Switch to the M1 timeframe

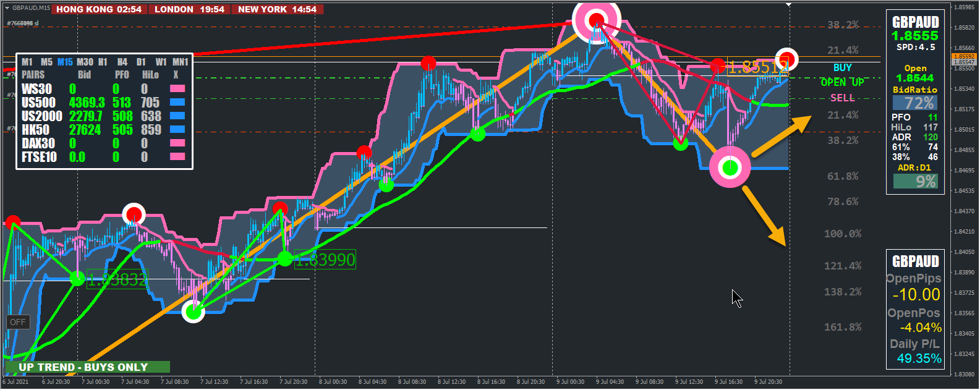(27, 62)
